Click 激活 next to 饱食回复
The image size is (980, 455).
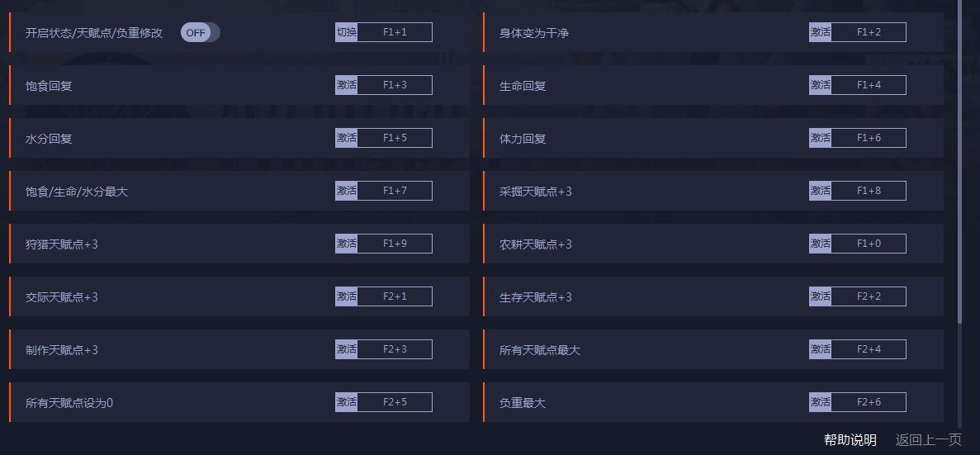pos(347,85)
